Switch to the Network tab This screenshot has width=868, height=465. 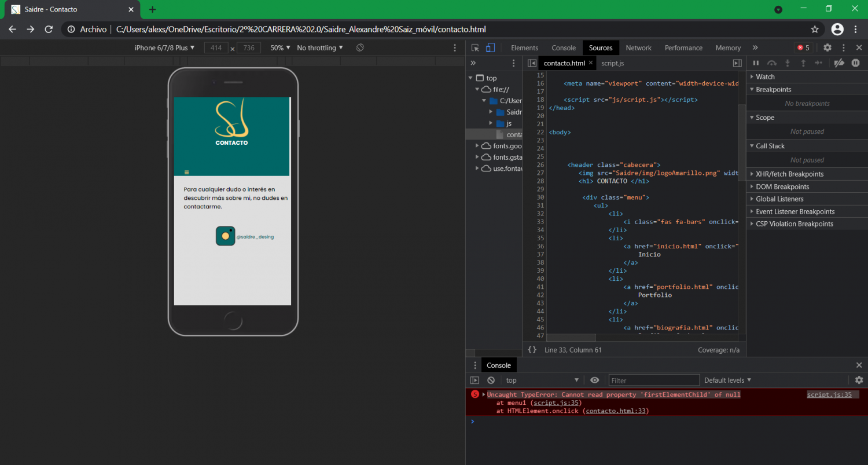coord(638,48)
